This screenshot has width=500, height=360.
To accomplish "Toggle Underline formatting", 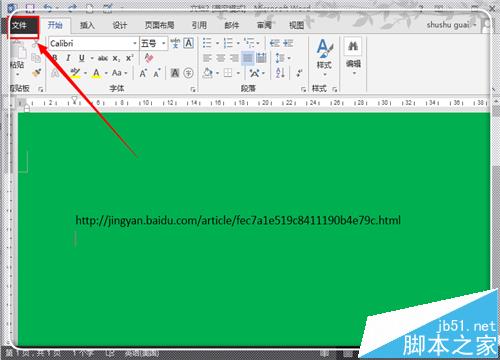I will click(x=82, y=58).
